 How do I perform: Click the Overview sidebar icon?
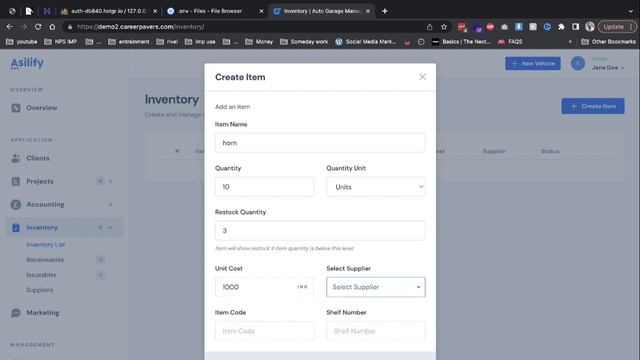pos(16,108)
